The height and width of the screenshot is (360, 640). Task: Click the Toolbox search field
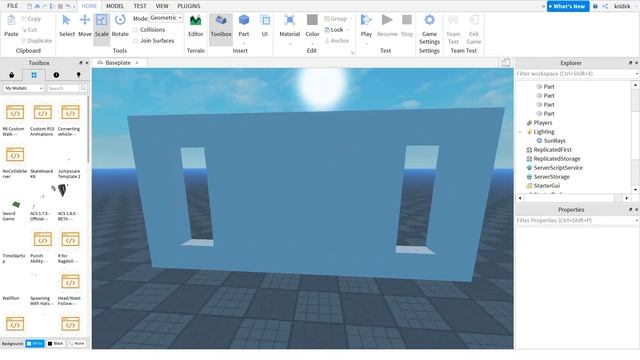[x=63, y=88]
